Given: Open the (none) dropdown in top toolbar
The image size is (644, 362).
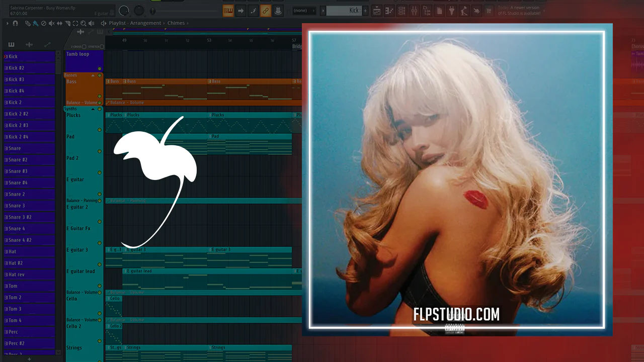Looking at the screenshot, I should (x=304, y=11).
